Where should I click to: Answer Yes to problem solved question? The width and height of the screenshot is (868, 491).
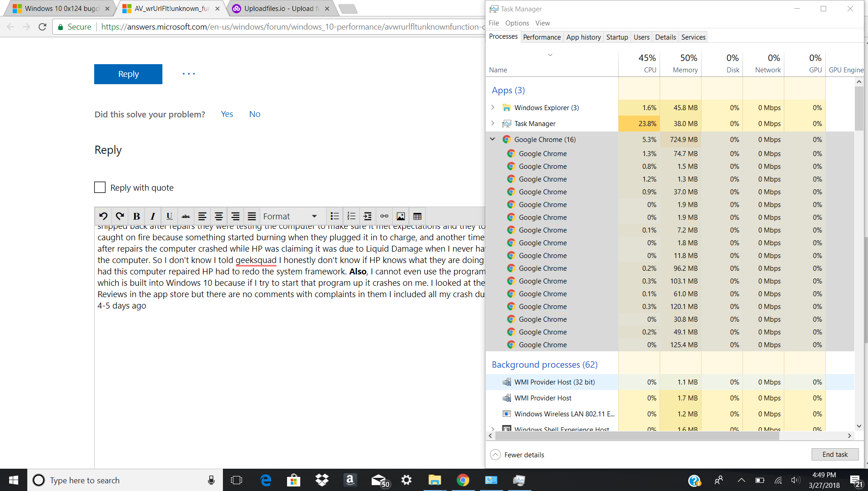227,114
